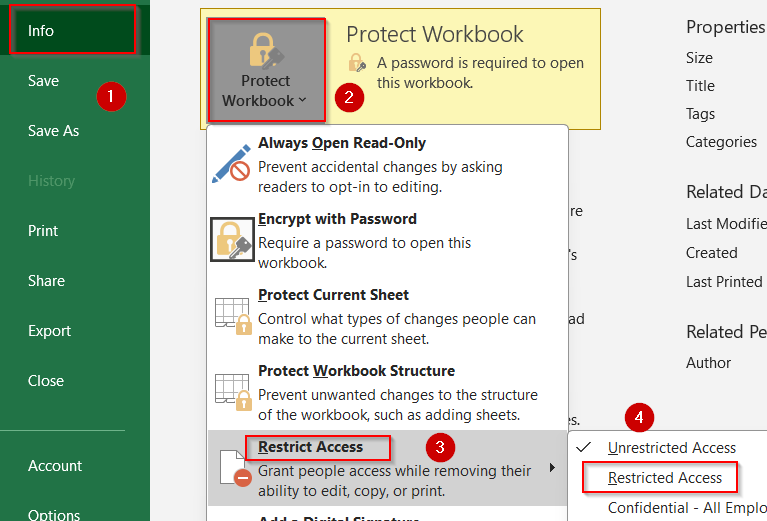This screenshot has width=767, height=521.
Task: Choose Protect Current Sheet
Action: tap(386, 316)
